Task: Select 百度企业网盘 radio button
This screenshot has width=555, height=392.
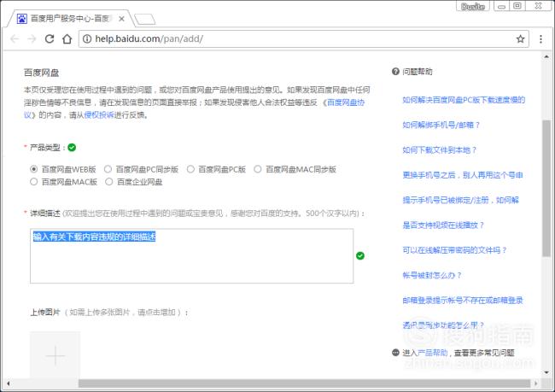Action: [x=108, y=182]
